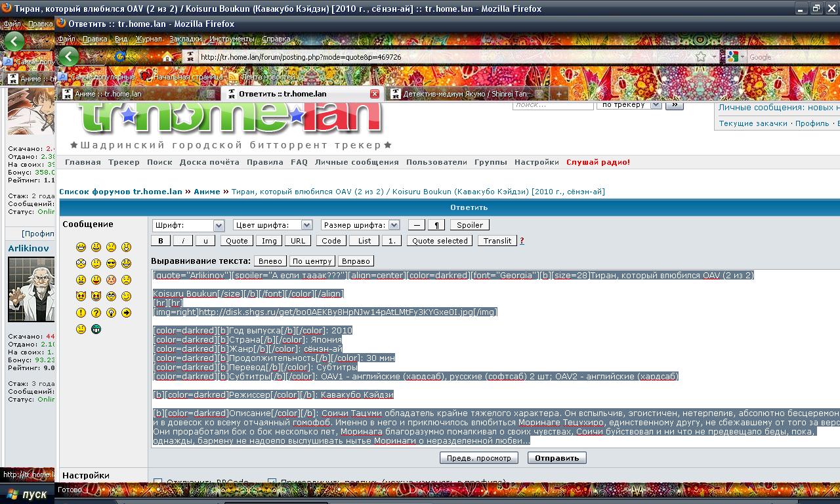Click the reload page icon
This screenshot has height=504, width=840.
point(120,56)
